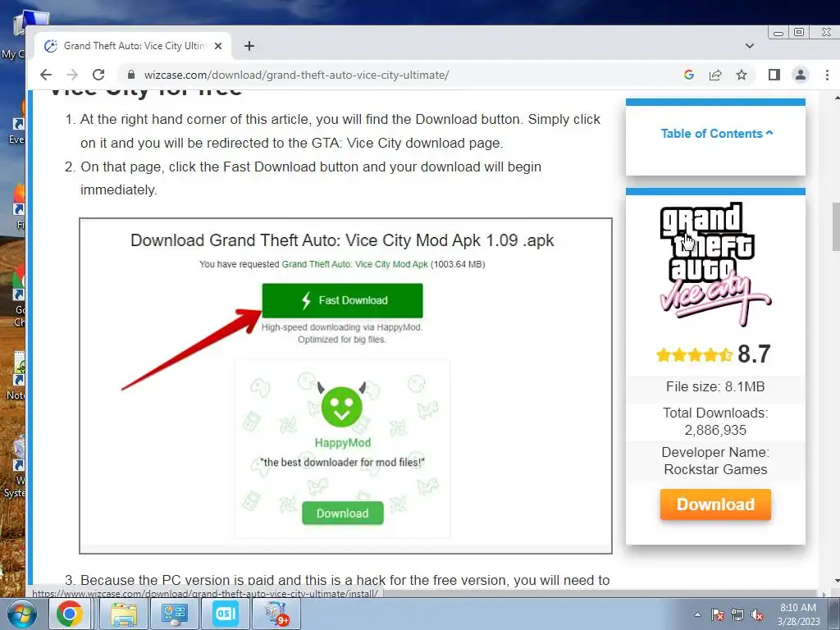Click 'High-speed downloading via HappyMod' text

point(342,327)
